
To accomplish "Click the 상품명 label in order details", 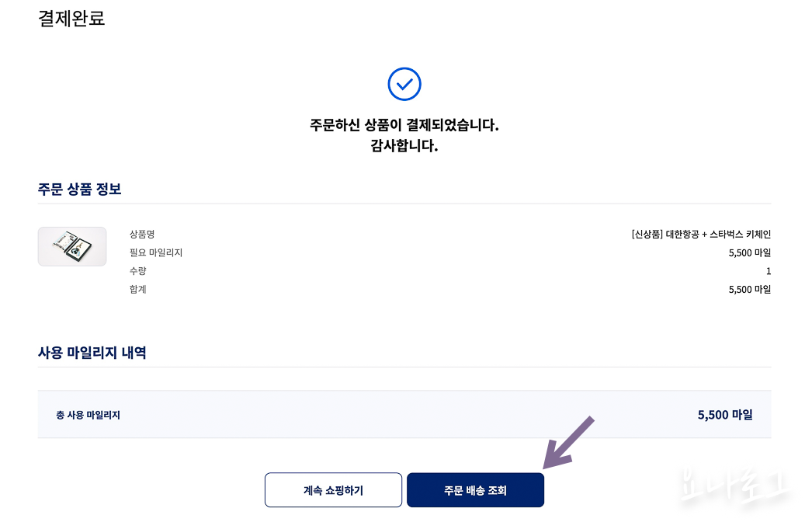I will pos(143,234).
